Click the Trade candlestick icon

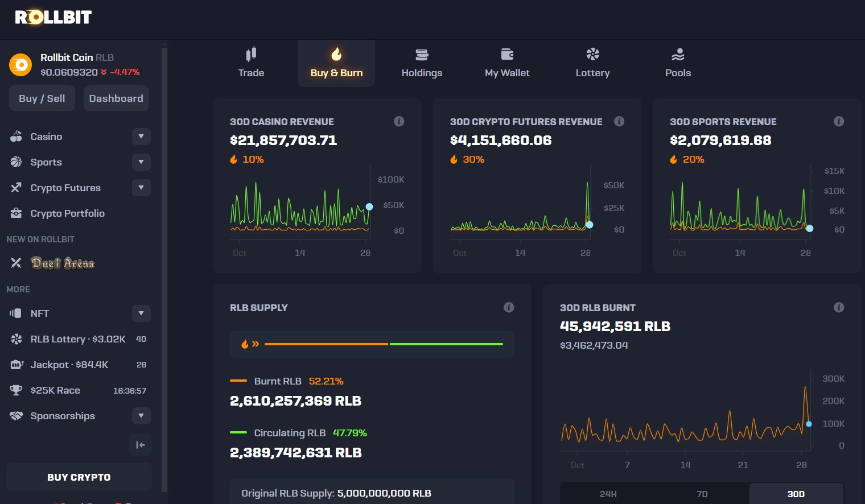[251, 54]
